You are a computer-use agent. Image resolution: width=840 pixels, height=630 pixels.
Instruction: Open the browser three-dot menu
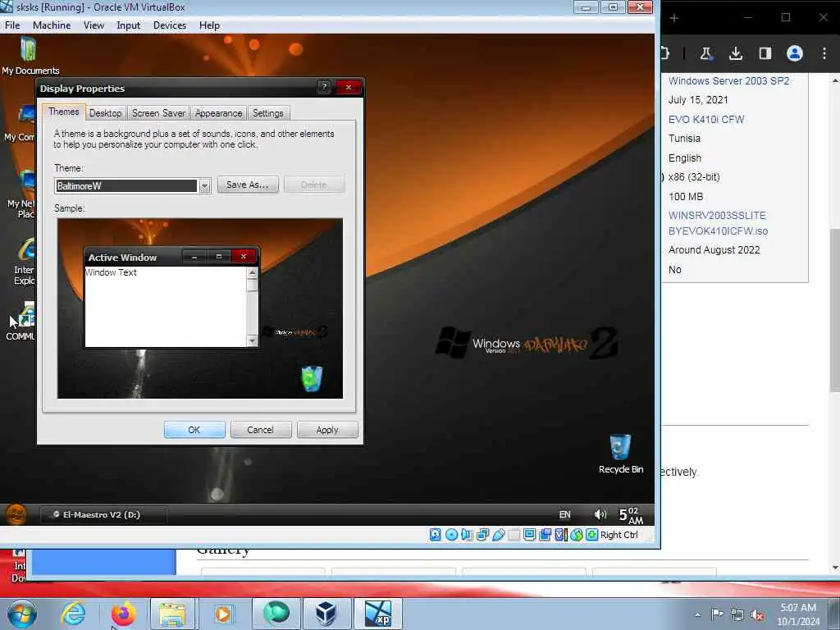click(x=824, y=53)
